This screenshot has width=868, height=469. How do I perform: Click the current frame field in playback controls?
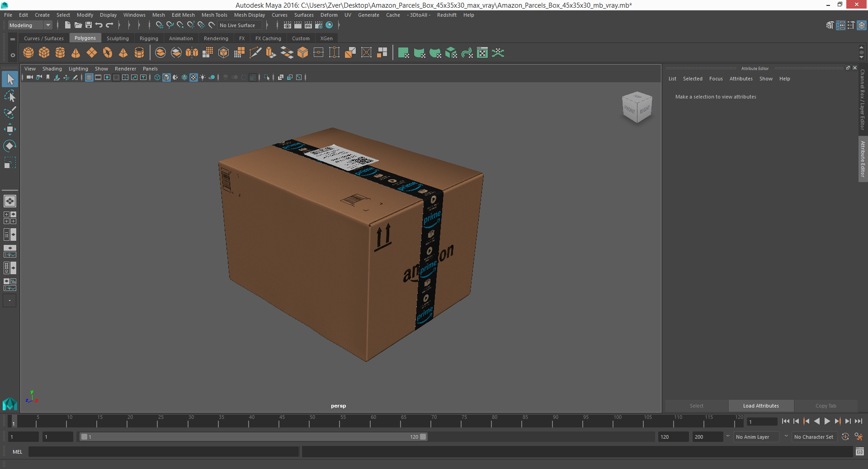pyautogui.click(x=762, y=422)
